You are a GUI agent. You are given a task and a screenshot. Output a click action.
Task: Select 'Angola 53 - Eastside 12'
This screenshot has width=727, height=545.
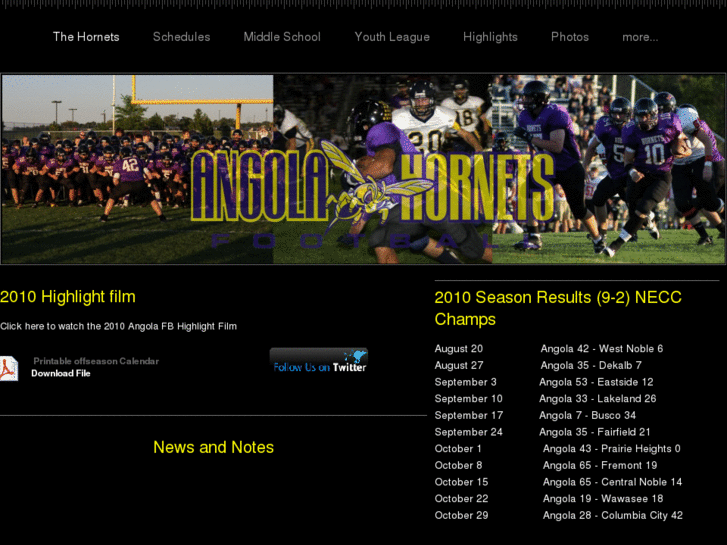click(x=596, y=382)
